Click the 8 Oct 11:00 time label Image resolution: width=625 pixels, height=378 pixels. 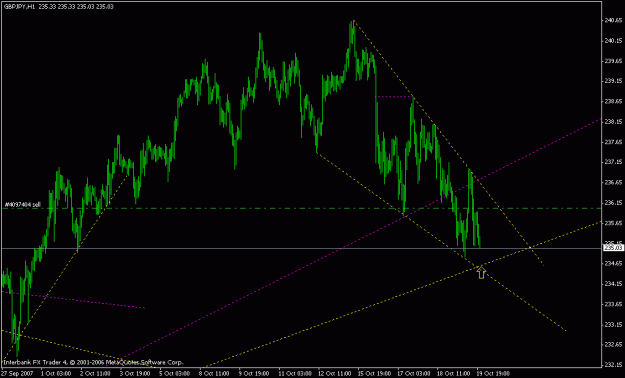coord(215,373)
